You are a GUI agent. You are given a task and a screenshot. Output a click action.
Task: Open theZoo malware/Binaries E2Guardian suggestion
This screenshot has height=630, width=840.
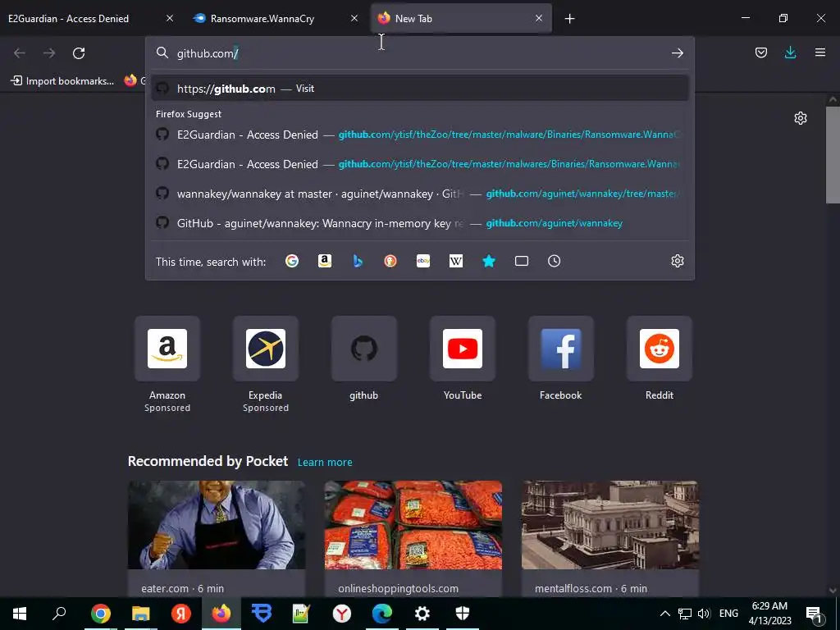coord(420,135)
